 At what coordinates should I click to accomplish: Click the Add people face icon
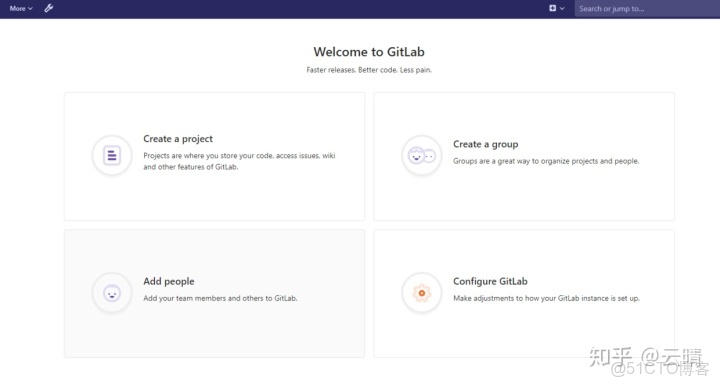(x=112, y=293)
